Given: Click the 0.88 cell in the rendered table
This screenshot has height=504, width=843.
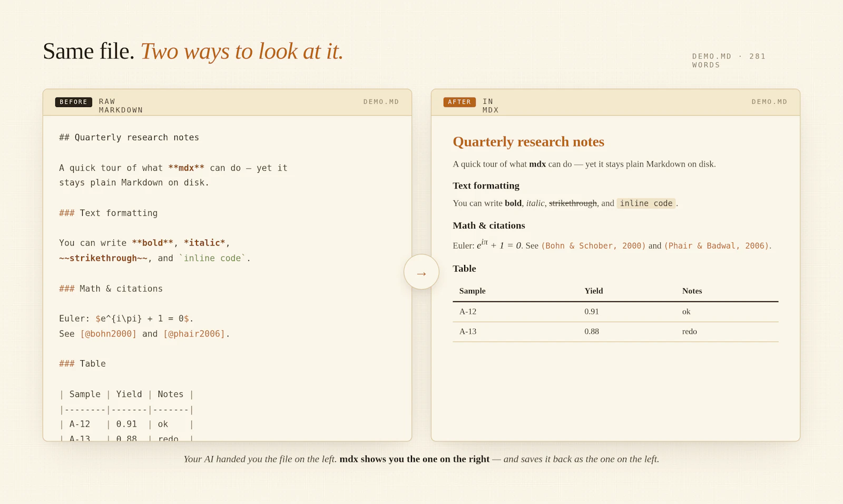Looking at the screenshot, I should pos(592,332).
